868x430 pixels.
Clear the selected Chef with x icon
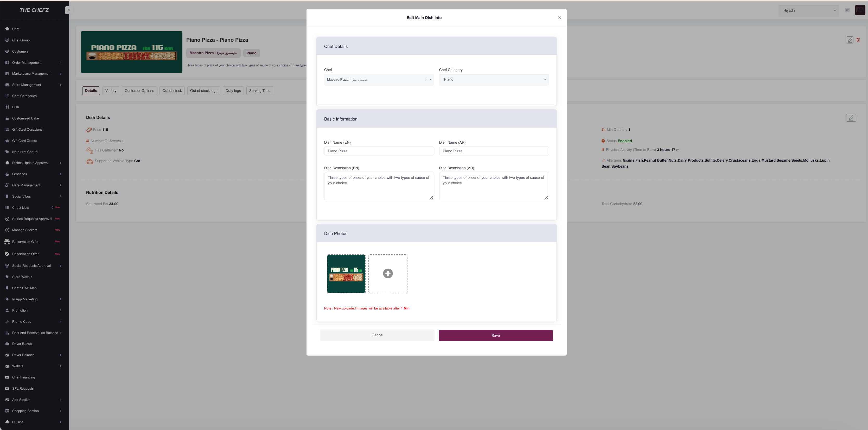tap(426, 80)
